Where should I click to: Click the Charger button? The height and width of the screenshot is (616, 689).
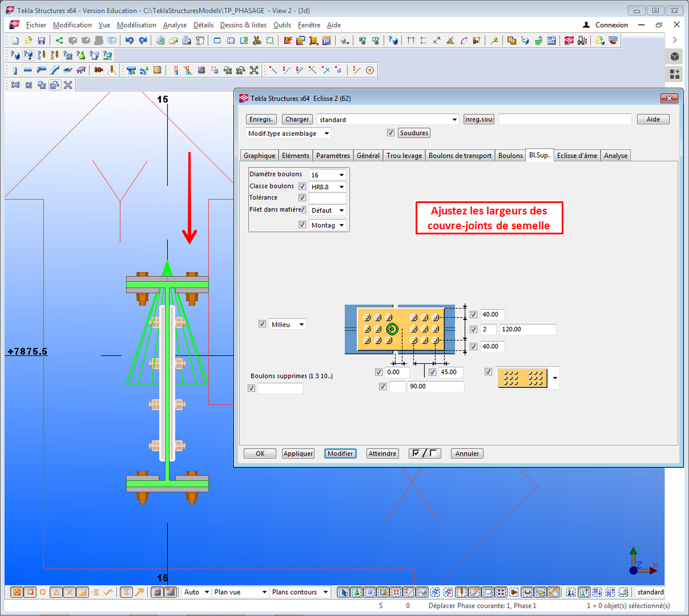(x=297, y=119)
